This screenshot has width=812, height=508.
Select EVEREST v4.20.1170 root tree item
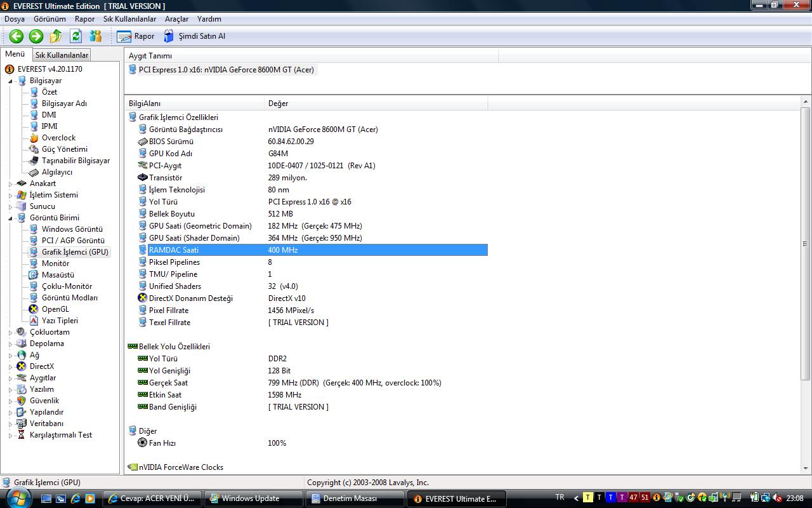(x=49, y=69)
